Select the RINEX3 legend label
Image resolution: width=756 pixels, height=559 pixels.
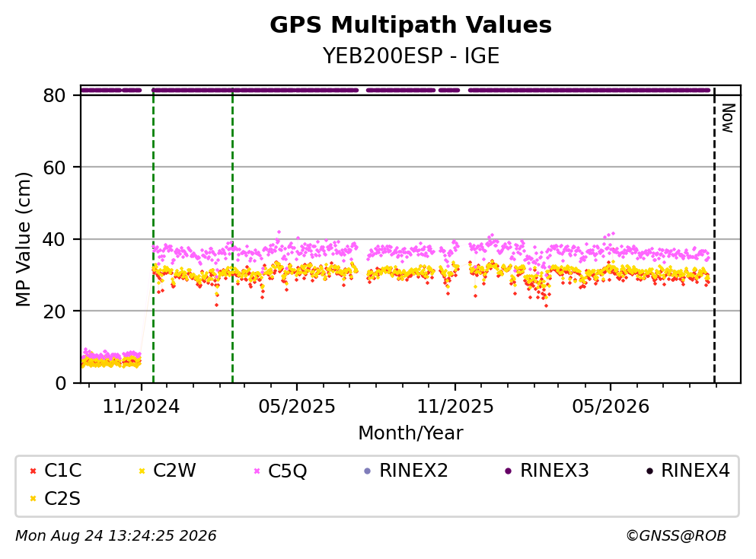tap(554, 471)
